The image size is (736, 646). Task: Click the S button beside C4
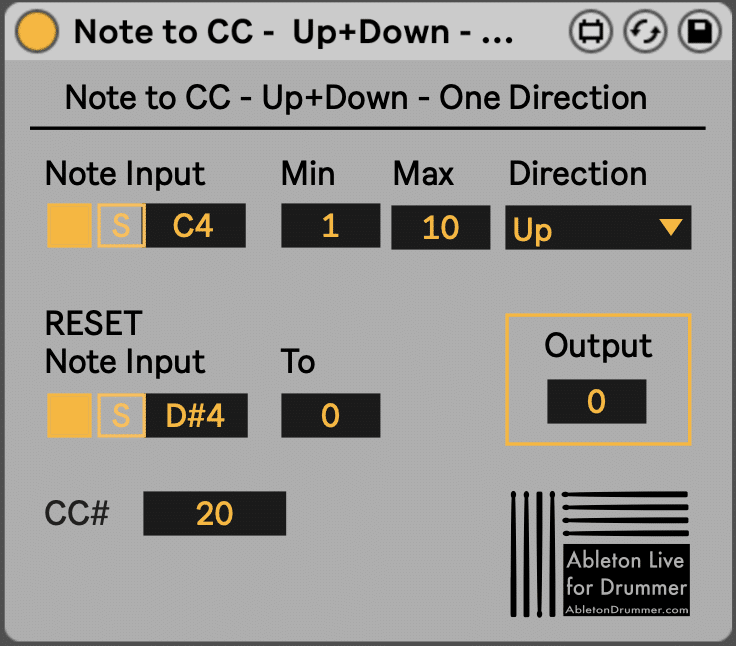pos(121,227)
